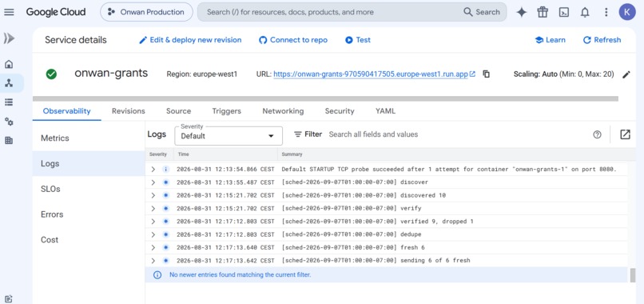This screenshot has width=644, height=304.
Task: Open the Learn panel
Action: (x=550, y=40)
